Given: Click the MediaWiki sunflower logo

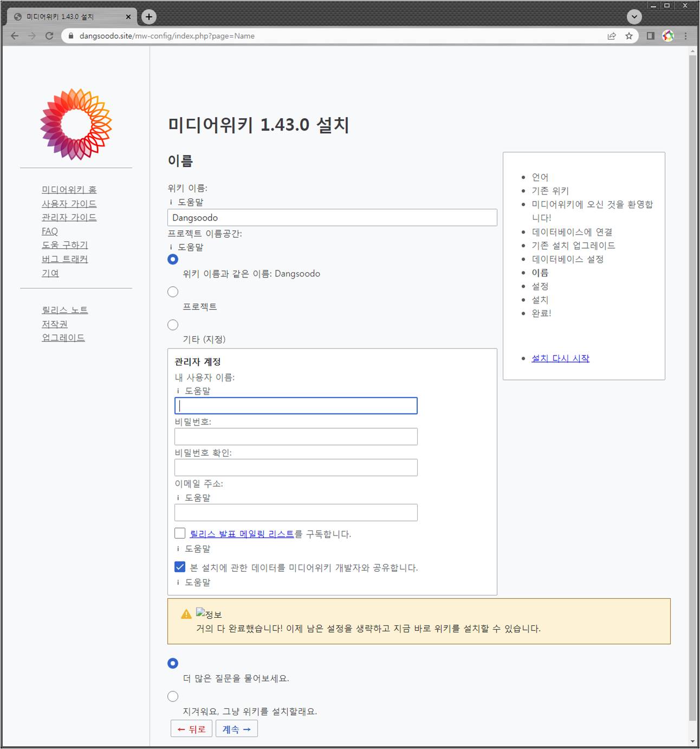Looking at the screenshot, I should (x=76, y=124).
